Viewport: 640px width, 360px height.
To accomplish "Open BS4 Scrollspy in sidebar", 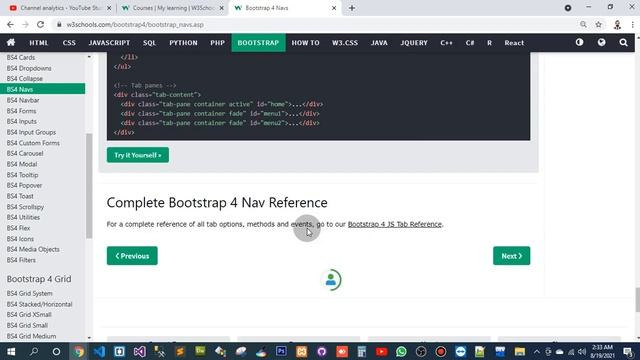I will click(25, 207).
